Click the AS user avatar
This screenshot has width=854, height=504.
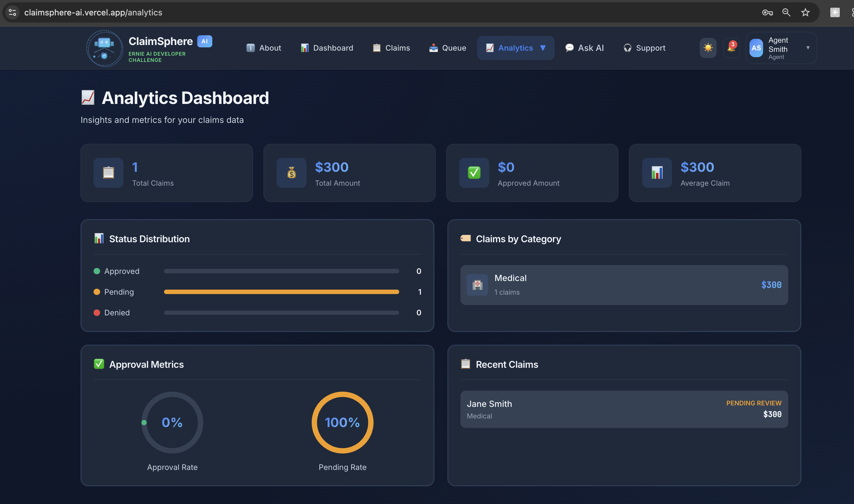point(756,48)
